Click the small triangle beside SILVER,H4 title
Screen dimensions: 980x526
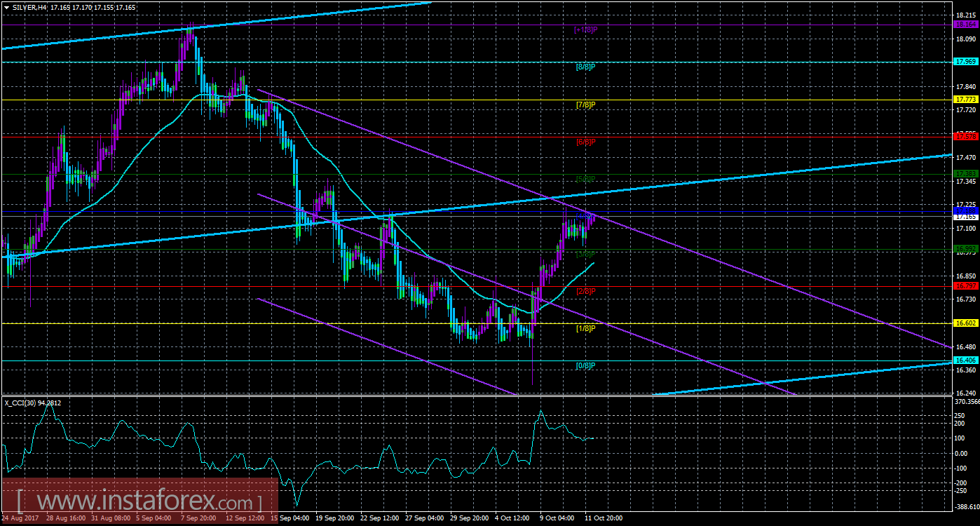coord(6,6)
